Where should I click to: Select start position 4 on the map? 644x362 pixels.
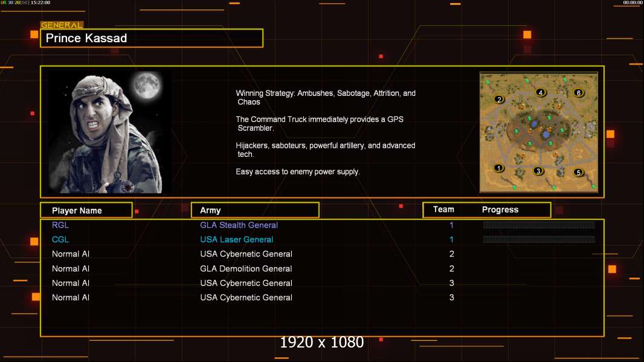pyautogui.click(x=541, y=93)
